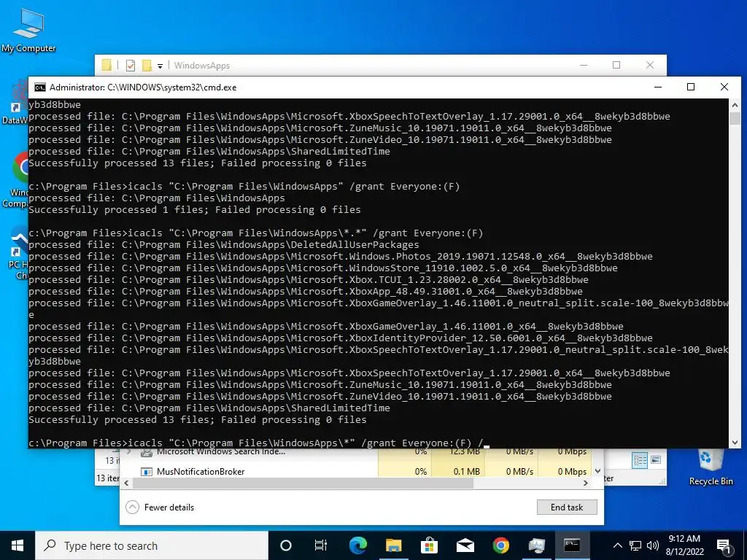The image size is (747, 560).
Task: Open Explorer quick access toolbar dropdown
Action: [160, 66]
